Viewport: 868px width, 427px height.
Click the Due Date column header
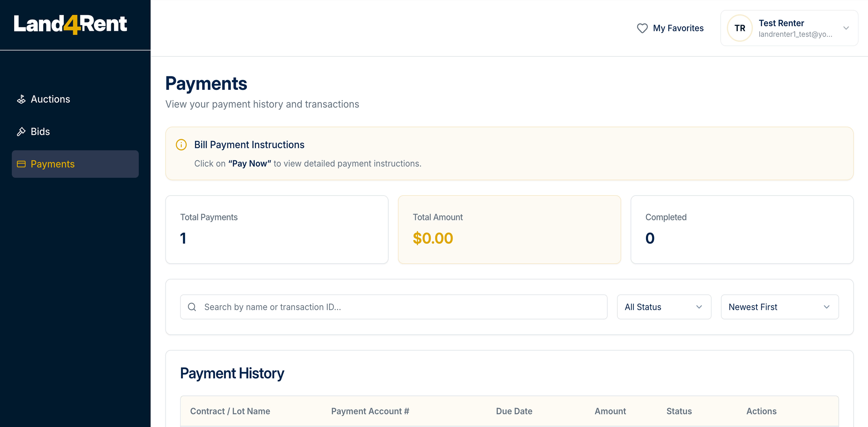pyautogui.click(x=514, y=411)
